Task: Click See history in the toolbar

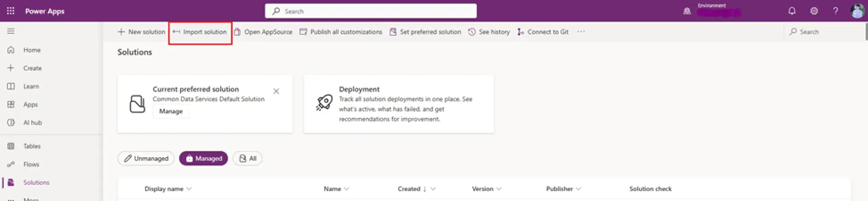Action: pos(489,32)
